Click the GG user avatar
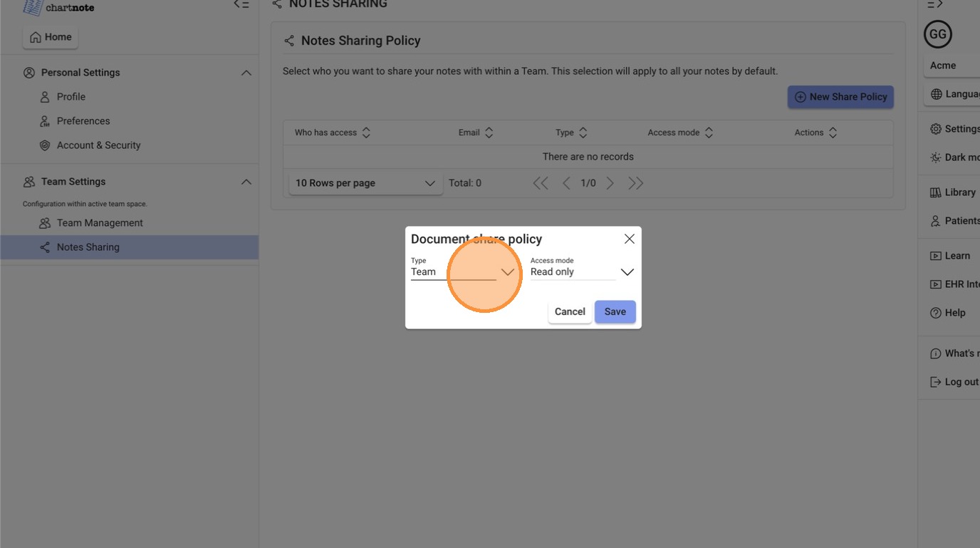 [937, 34]
